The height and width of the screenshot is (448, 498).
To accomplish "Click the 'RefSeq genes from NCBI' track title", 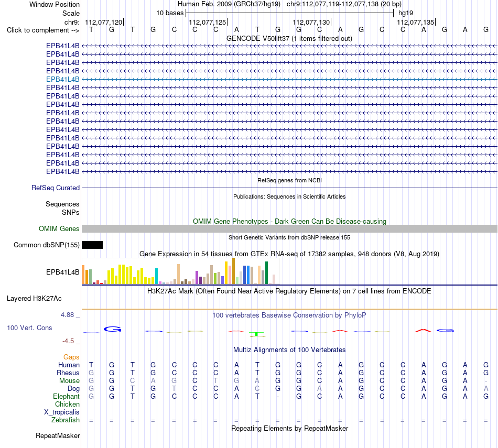I will [x=289, y=180].
